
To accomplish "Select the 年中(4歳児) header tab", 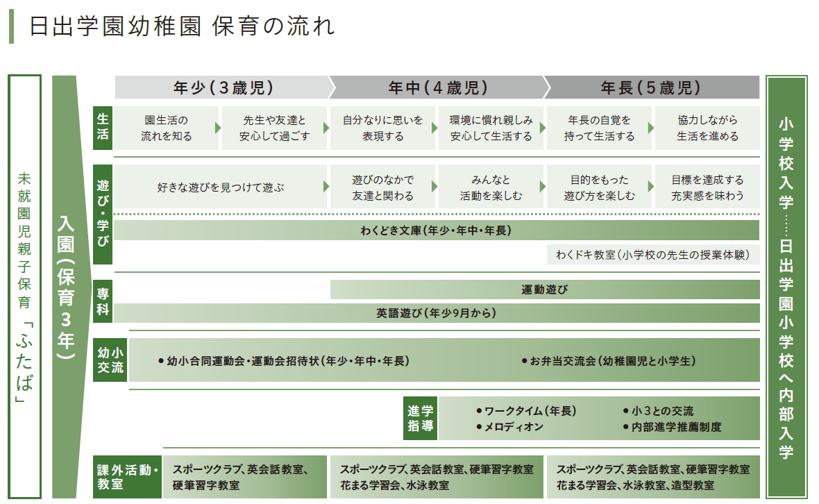I will click(437, 88).
